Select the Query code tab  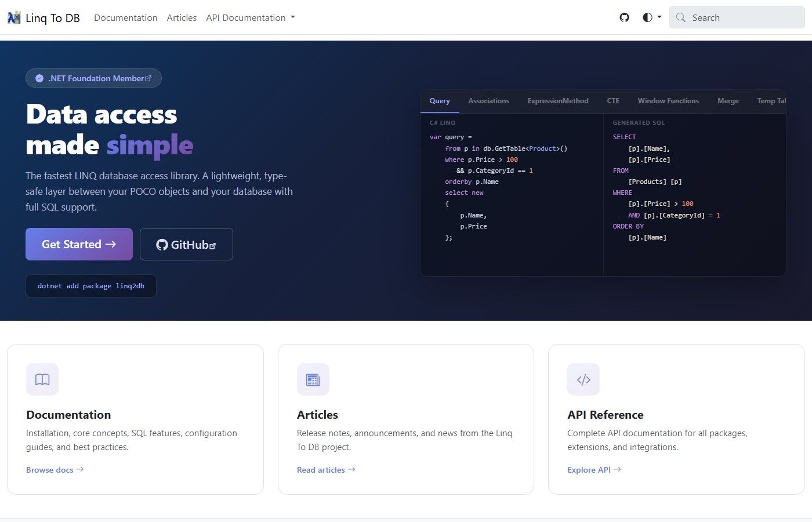pyautogui.click(x=440, y=101)
